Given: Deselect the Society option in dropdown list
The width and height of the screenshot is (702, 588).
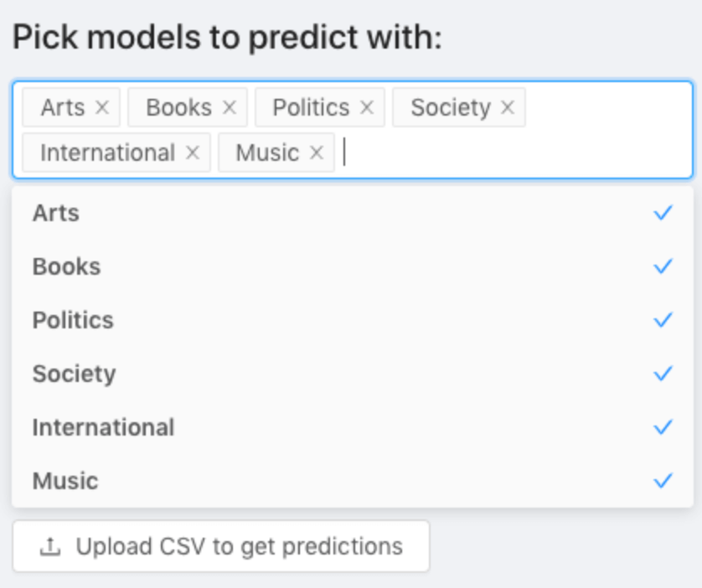Looking at the screenshot, I should (353, 374).
